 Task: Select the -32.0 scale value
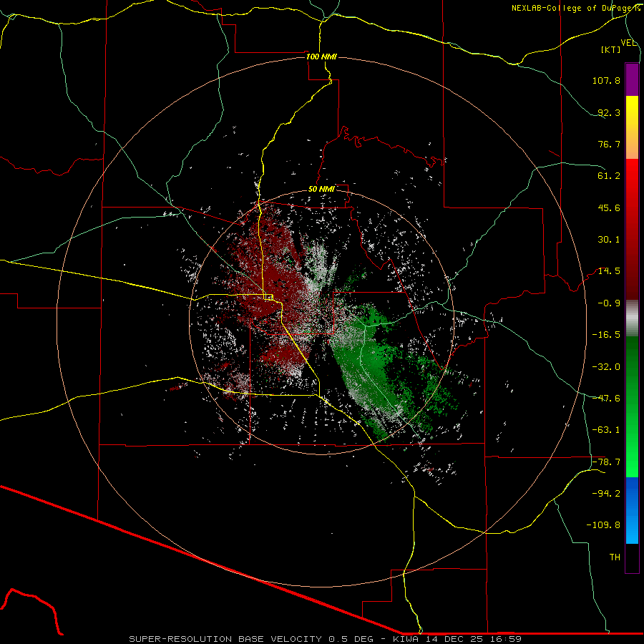pos(606,367)
